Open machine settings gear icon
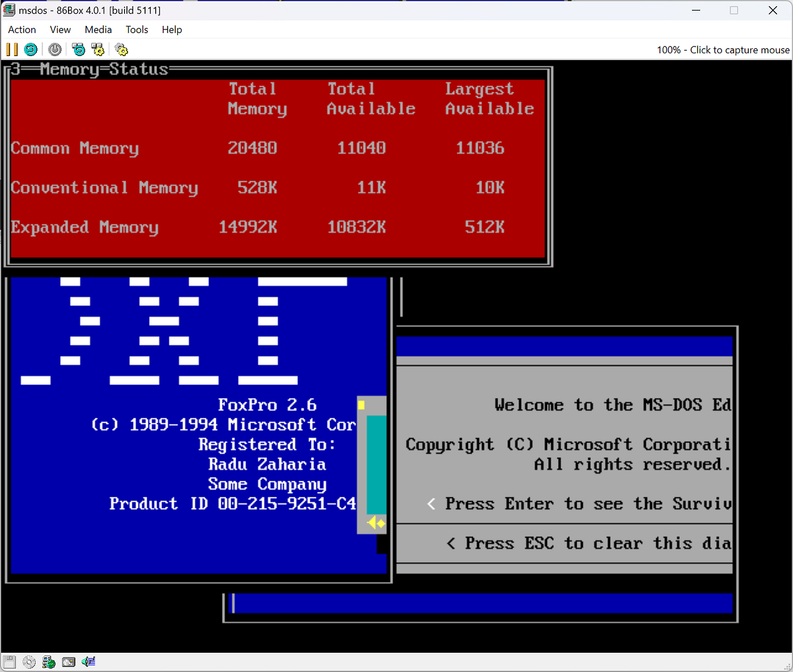 click(x=122, y=50)
